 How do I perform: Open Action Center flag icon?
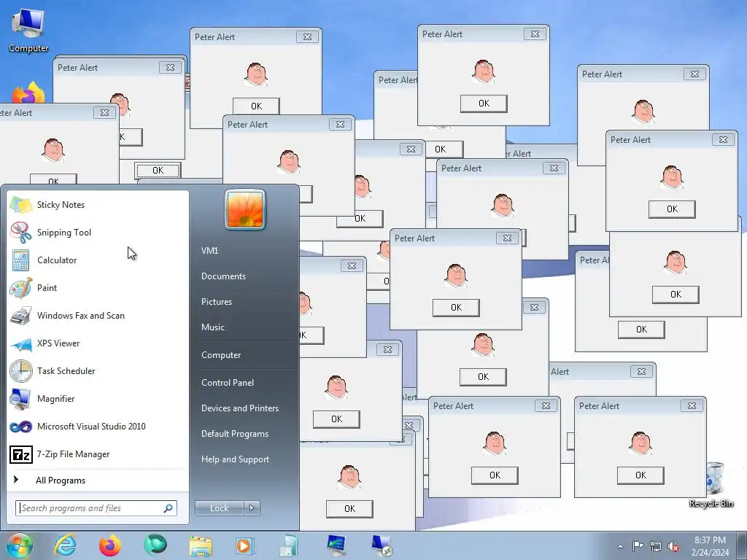(x=638, y=546)
